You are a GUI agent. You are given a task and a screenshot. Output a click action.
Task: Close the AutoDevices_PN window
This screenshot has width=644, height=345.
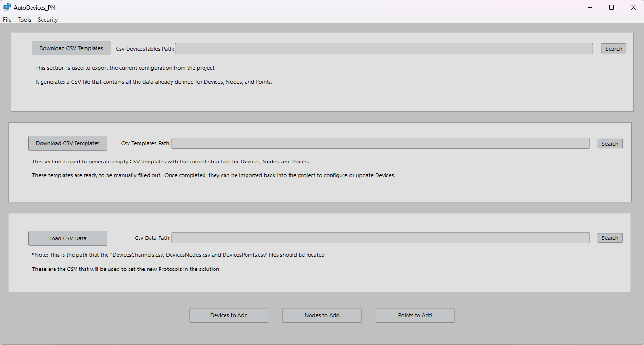pos(633,7)
